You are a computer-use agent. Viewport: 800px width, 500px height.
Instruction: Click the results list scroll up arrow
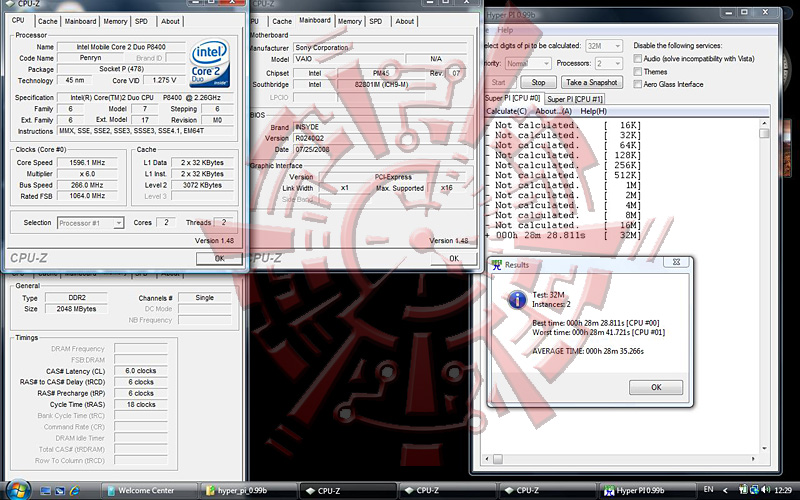click(x=764, y=123)
